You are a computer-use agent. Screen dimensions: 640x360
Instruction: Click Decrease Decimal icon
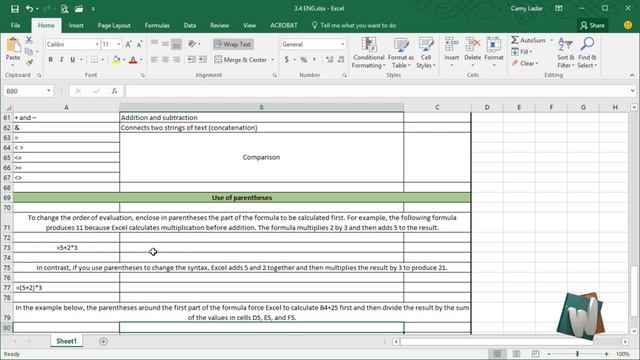coord(341,60)
